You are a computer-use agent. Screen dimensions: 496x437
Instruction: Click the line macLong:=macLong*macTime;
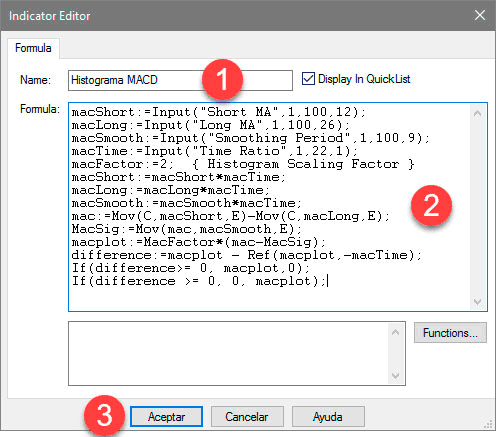171,190
